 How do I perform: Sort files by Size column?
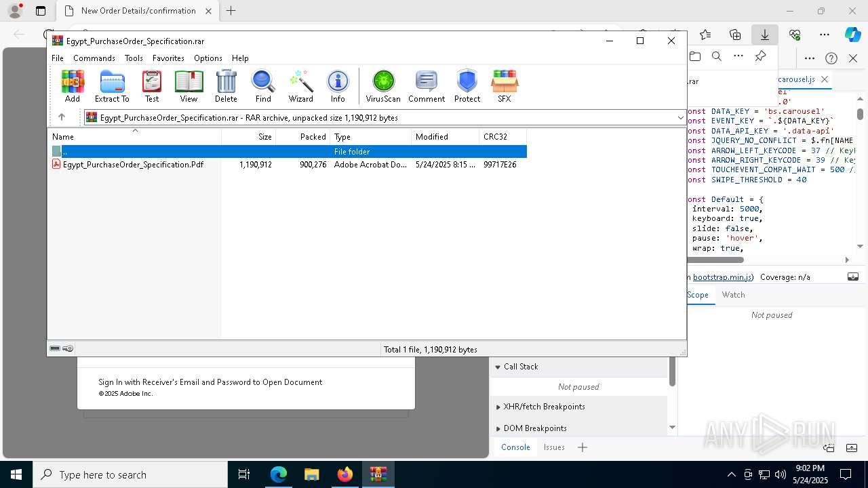tap(249, 136)
